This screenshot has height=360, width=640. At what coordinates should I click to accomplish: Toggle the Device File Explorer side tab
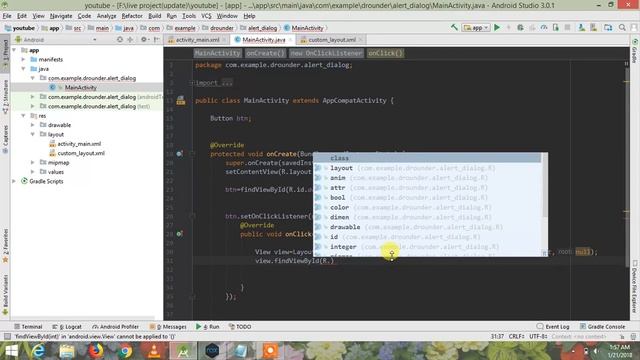coord(635,287)
